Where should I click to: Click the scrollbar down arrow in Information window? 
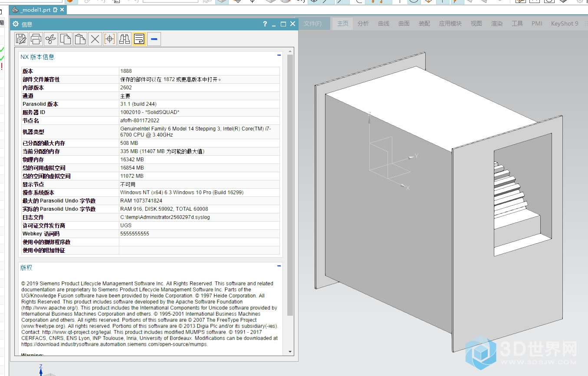point(290,352)
